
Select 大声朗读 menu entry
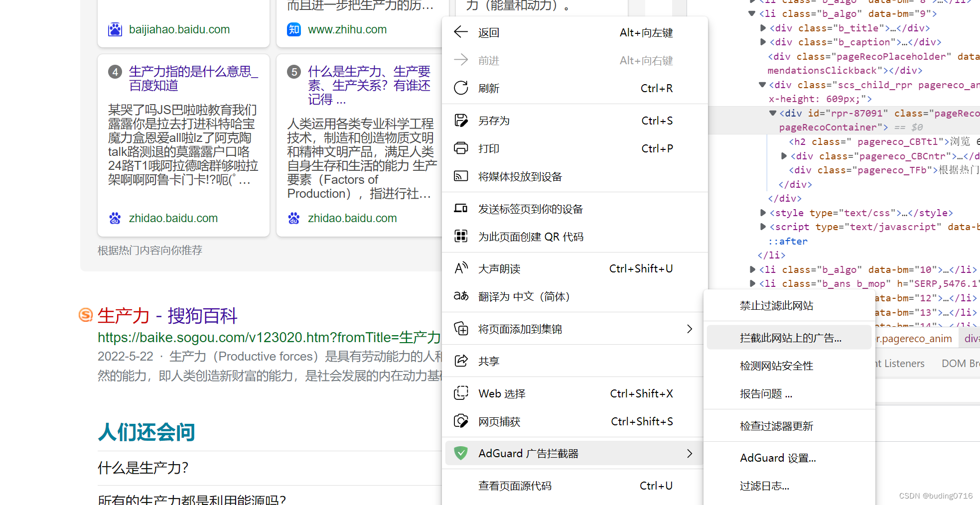[x=574, y=268]
